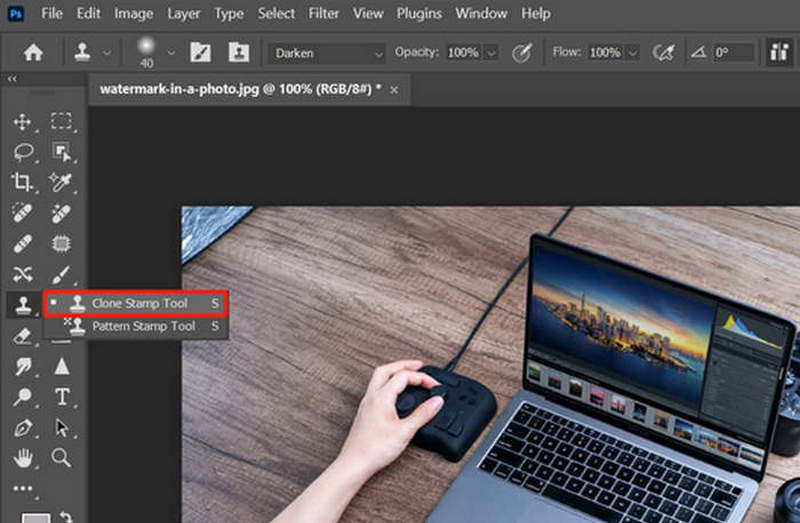Click the Flow 100% value field
This screenshot has width=800, height=523.
(605, 53)
